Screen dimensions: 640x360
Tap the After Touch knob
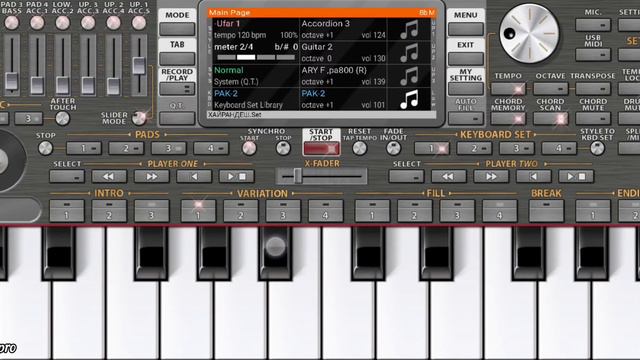62,119
